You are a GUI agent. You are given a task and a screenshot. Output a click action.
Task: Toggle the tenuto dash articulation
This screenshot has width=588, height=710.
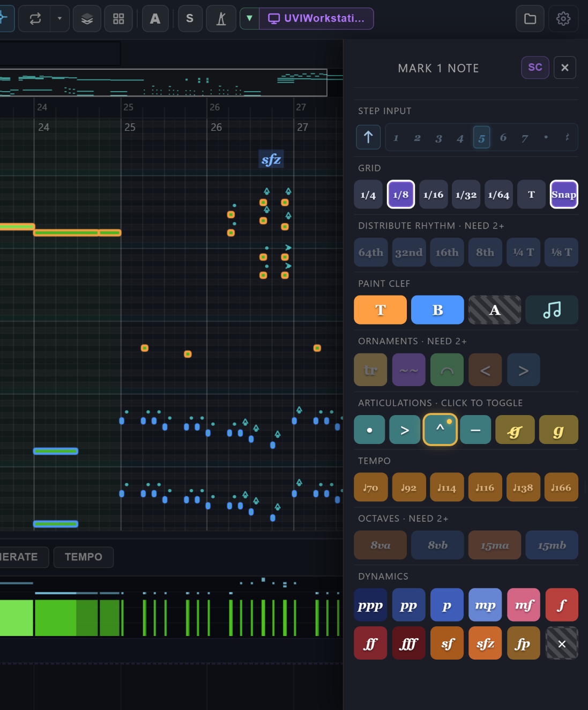click(475, 430)
